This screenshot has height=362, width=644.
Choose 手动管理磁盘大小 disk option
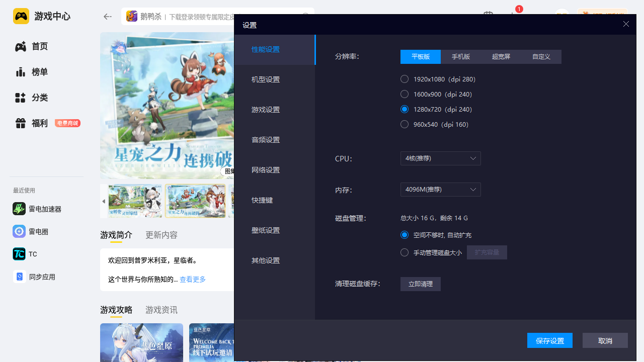[x=405, y=252]
